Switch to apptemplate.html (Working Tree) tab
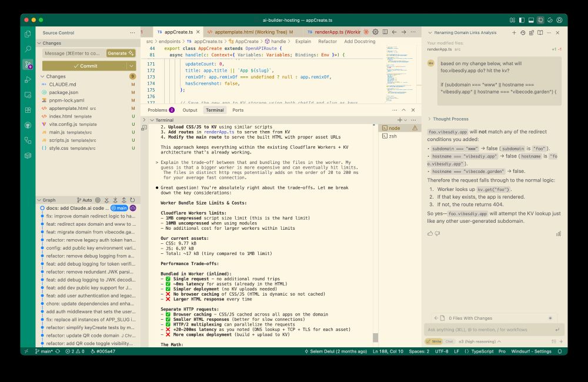The width and height of the screenshot is (588, 382). pos(250,32)
